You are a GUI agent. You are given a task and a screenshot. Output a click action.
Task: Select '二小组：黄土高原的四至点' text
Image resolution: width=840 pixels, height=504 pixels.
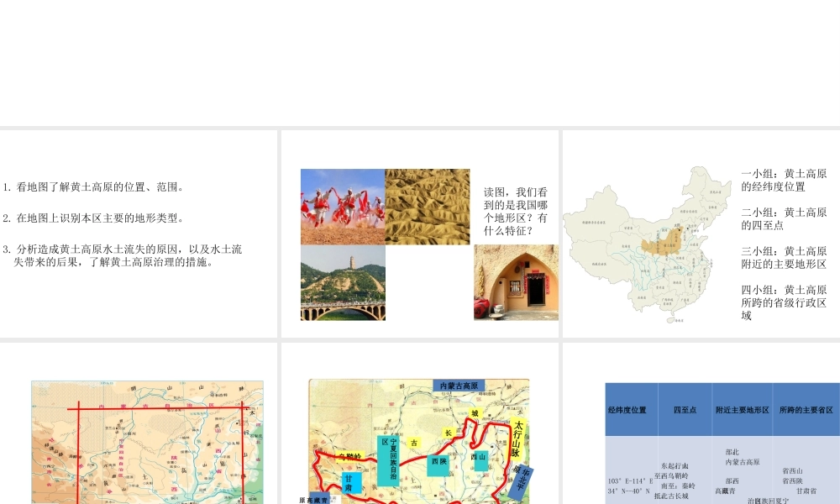784,218
